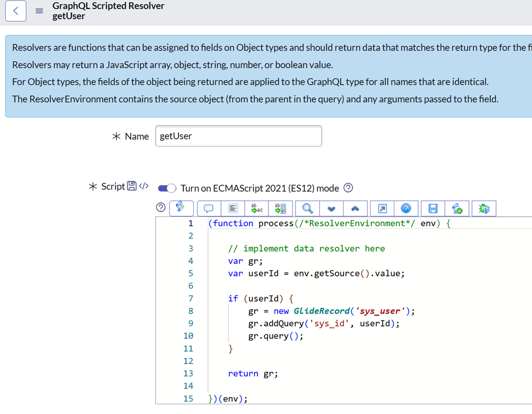Image resolution: width=532 pixels, height=414 pixels.
Task: Click the save icon beside Script label
Action: click(x=131, y=186)
